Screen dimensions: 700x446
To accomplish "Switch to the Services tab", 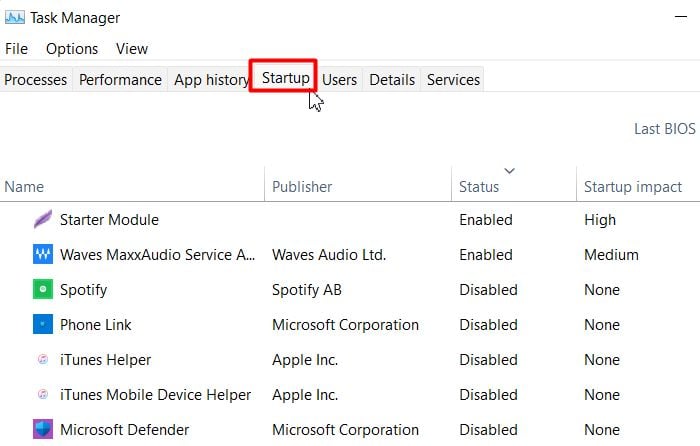I will (x=453, y=80).
